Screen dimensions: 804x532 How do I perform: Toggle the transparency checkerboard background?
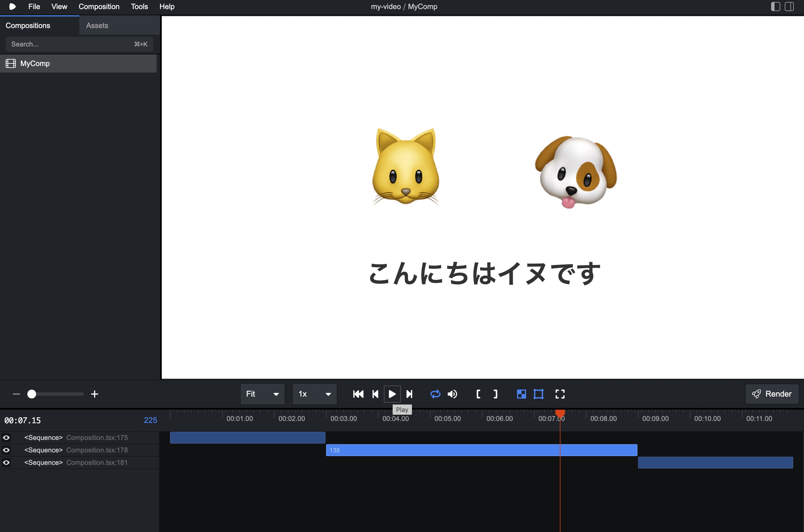point(522,394)
